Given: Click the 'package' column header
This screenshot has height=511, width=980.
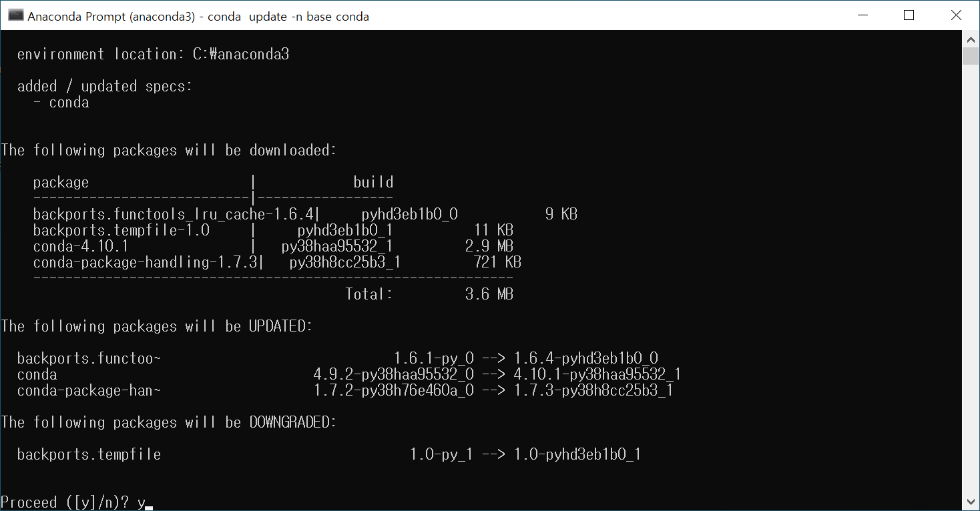Looking at the screenshot, I should click(x=61, y=182).
